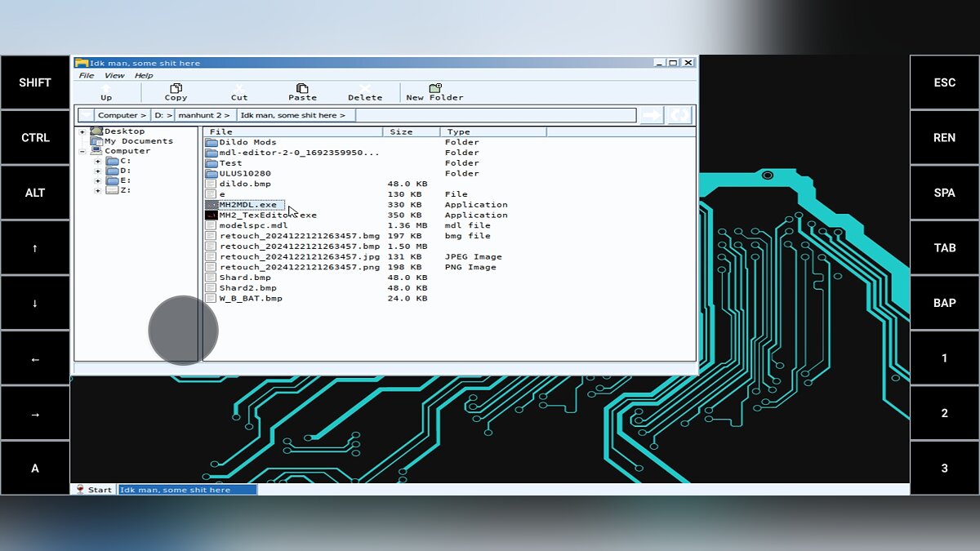Click the "manhunt 2" breadcrumb segment
Image resolution: width=980 pixels, height=551 pixels.
coord(204,116)
